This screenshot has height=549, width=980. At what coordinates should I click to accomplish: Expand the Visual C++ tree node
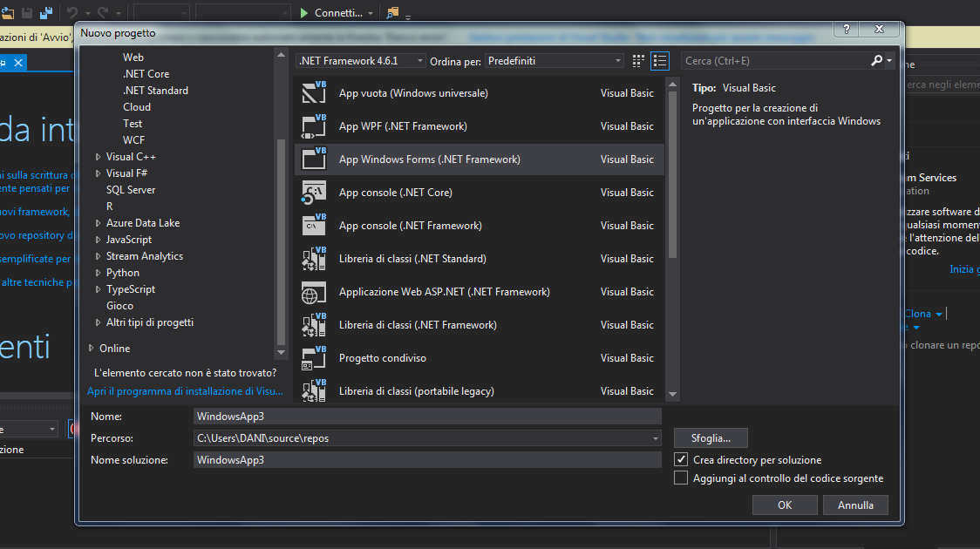[x=98, y=157]
